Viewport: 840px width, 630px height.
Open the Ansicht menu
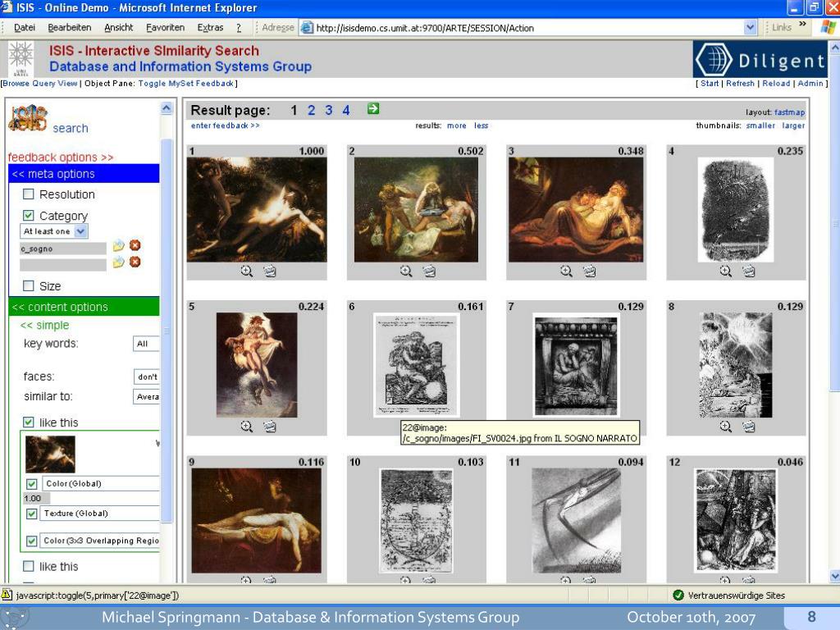(x=118, y=28)
